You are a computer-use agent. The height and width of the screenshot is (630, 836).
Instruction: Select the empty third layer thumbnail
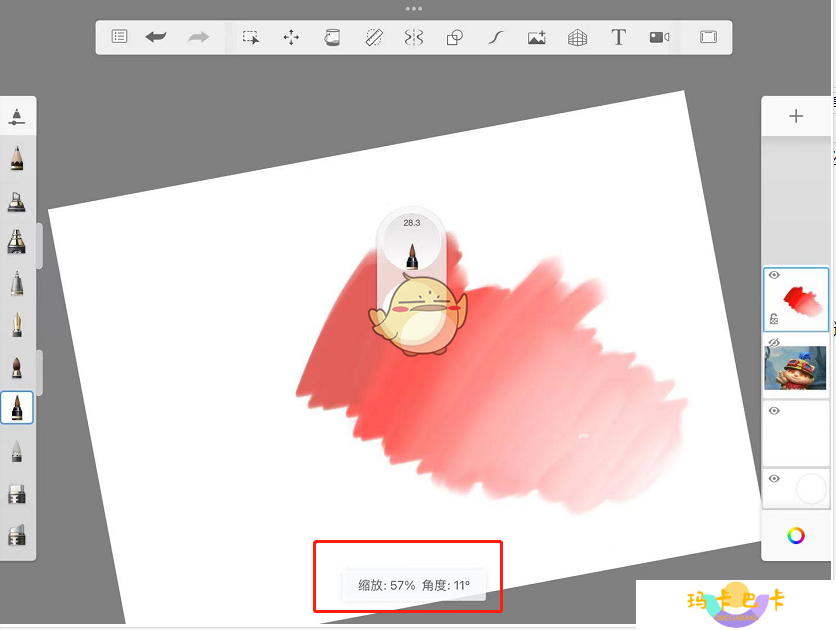tap(795, 434)
